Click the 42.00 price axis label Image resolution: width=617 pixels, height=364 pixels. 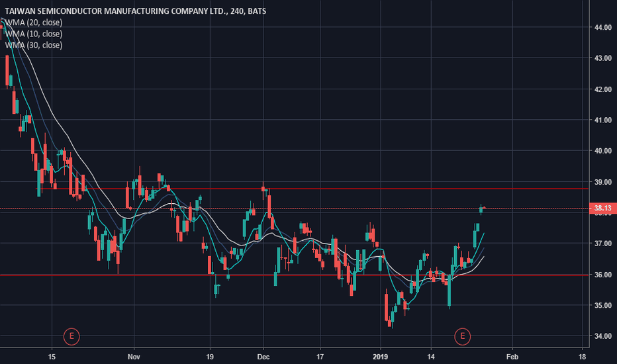point(603,89)
